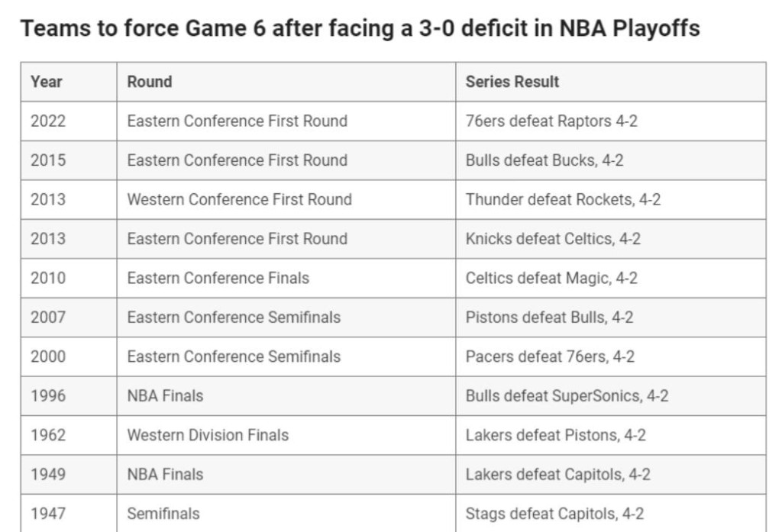Click the 2022 year cell
Image resolution: width=782 pixels, height=532 pixels.
(69, 121)
